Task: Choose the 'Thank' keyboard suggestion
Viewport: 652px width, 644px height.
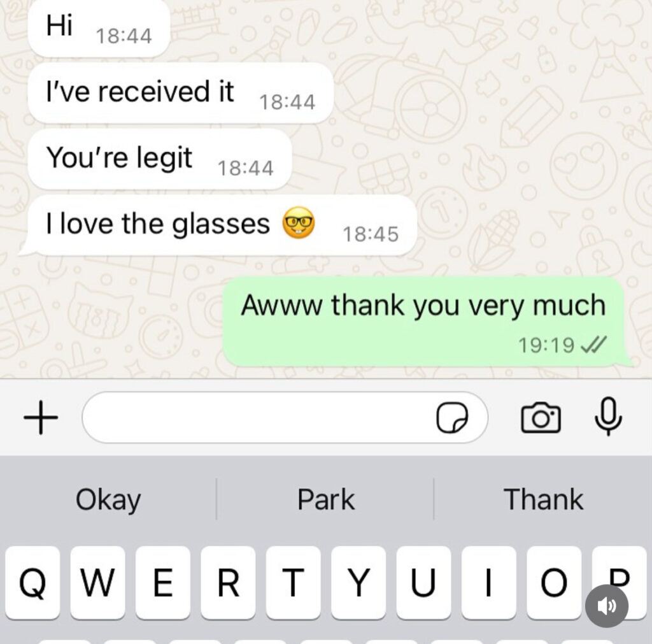Action: tap(544, 499)
